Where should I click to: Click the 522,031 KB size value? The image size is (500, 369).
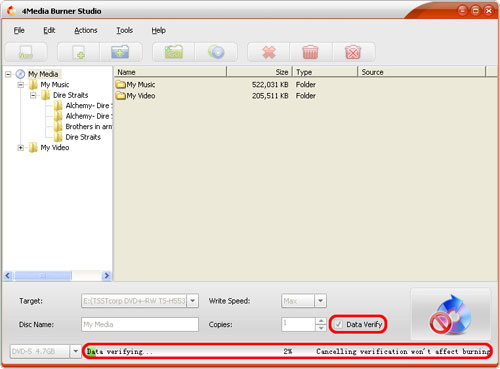(x=270, y=84)
